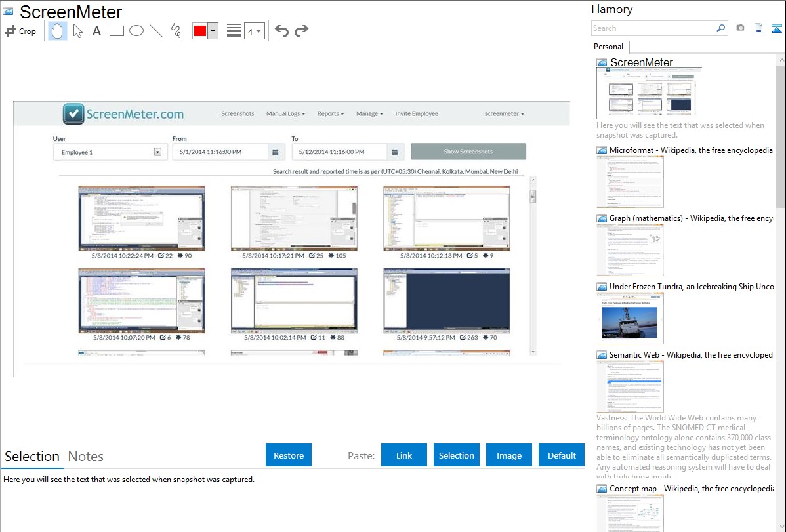This screenshot has width=786, height=532.
Task: Click the To date field
Action: pos(339,152)
